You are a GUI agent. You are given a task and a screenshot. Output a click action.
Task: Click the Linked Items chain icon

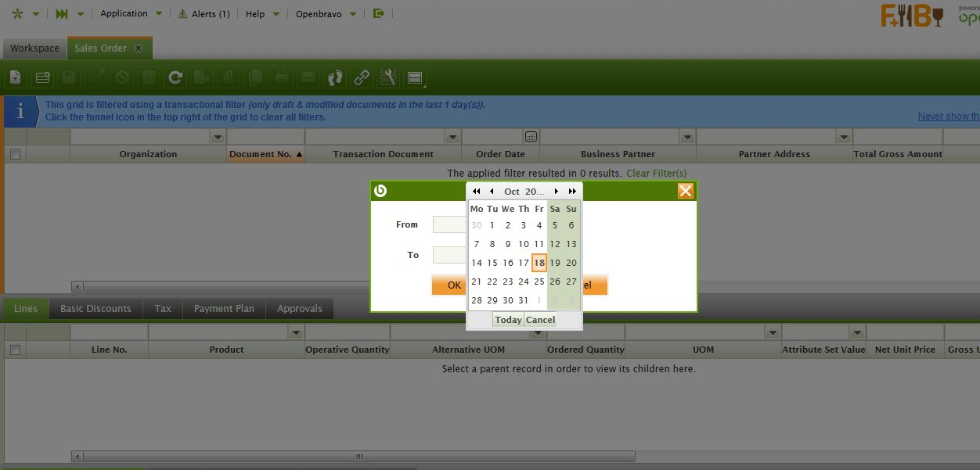(362, 77)
